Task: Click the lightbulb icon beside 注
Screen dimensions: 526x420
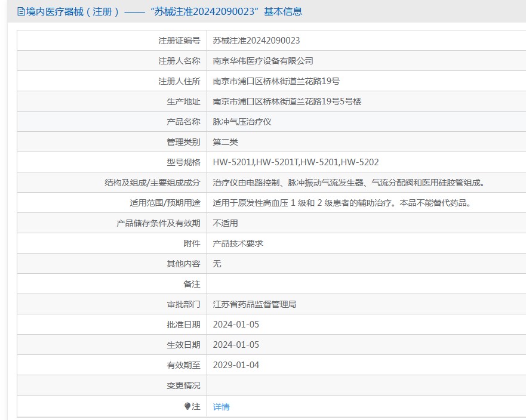Action: coord(187,406)
